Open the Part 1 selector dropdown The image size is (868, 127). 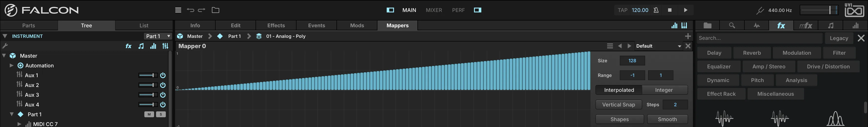pyautogui.click(x=158, y=36)
